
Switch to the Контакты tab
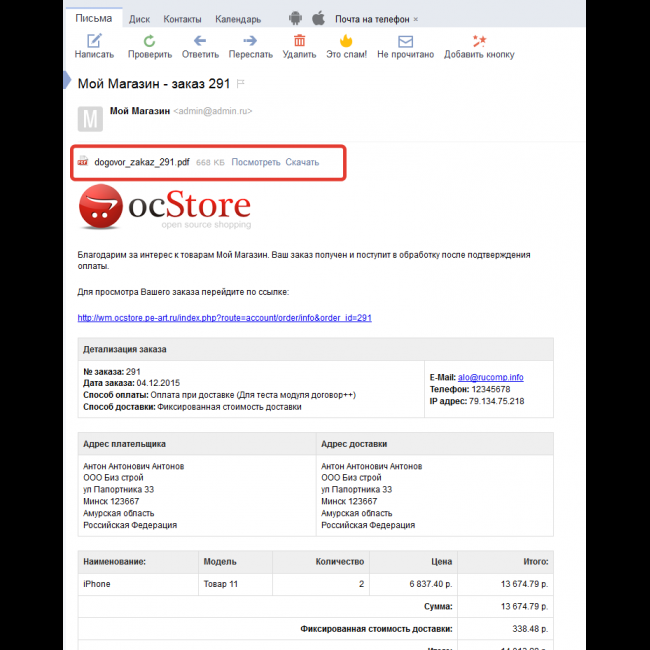pyautogui.click(x=182, y=19)
